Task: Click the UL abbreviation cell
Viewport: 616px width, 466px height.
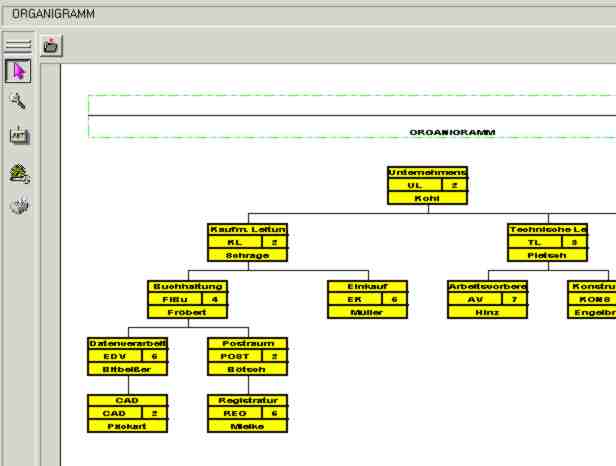Action: [415, 185]
